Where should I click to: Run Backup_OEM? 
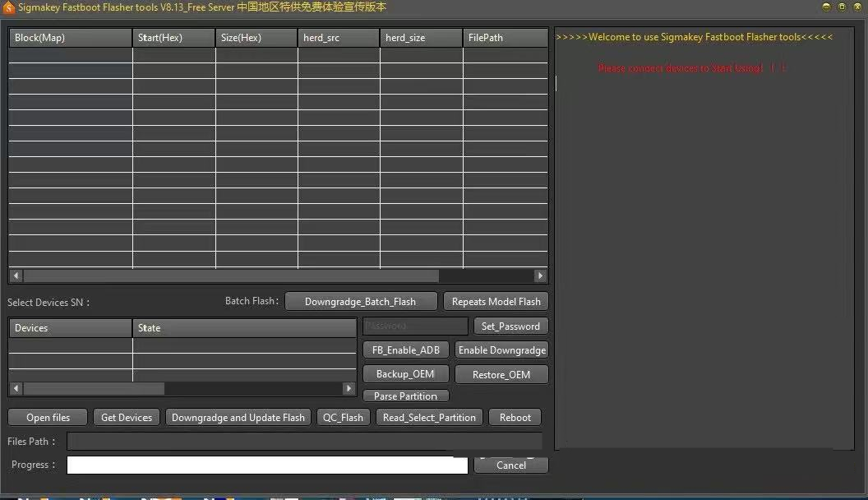click(405, 374)
